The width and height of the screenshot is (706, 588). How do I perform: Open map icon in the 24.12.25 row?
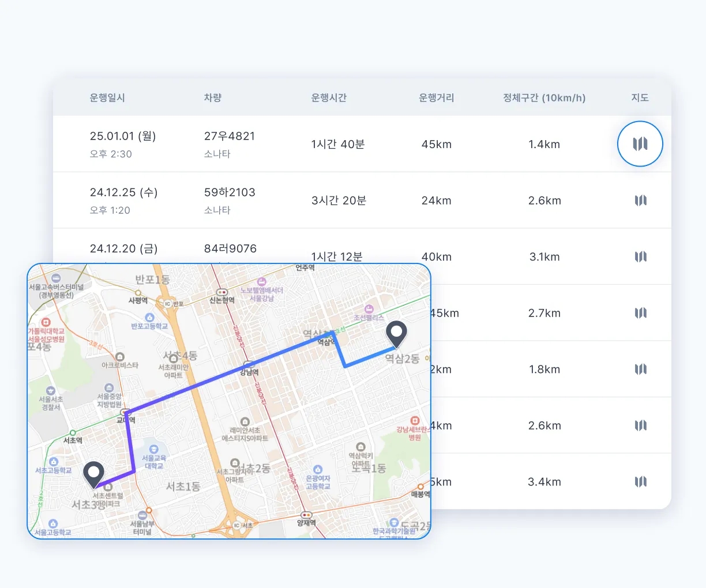pos(640,201)
